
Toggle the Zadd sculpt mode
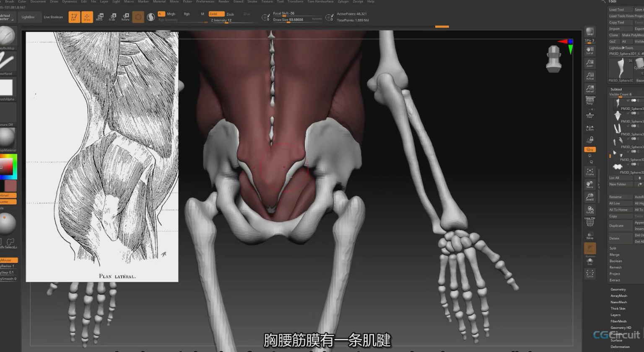point(216,14)
